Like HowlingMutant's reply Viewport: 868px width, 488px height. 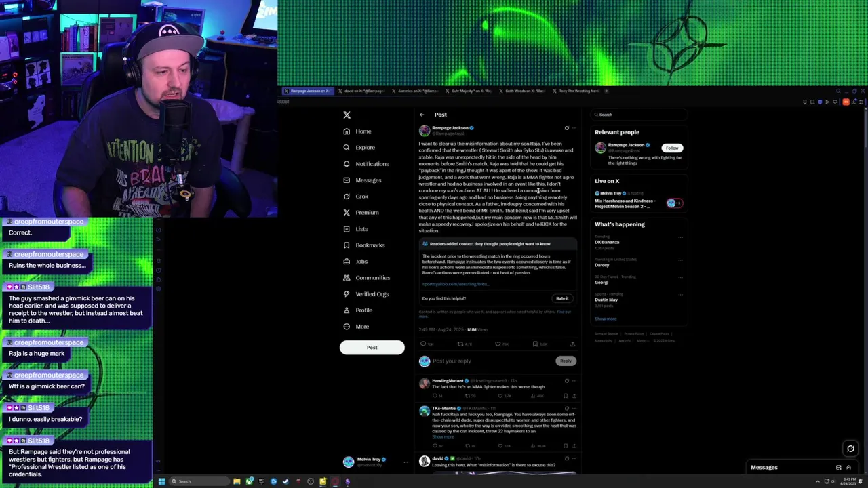pyautogui.click(x=500, y=395)
